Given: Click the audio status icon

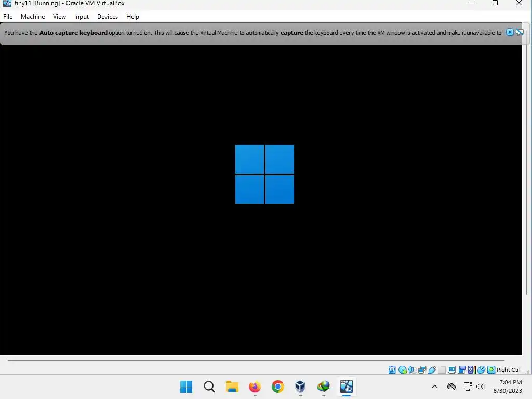Looking at the screenshot, I should pos(412,369).
